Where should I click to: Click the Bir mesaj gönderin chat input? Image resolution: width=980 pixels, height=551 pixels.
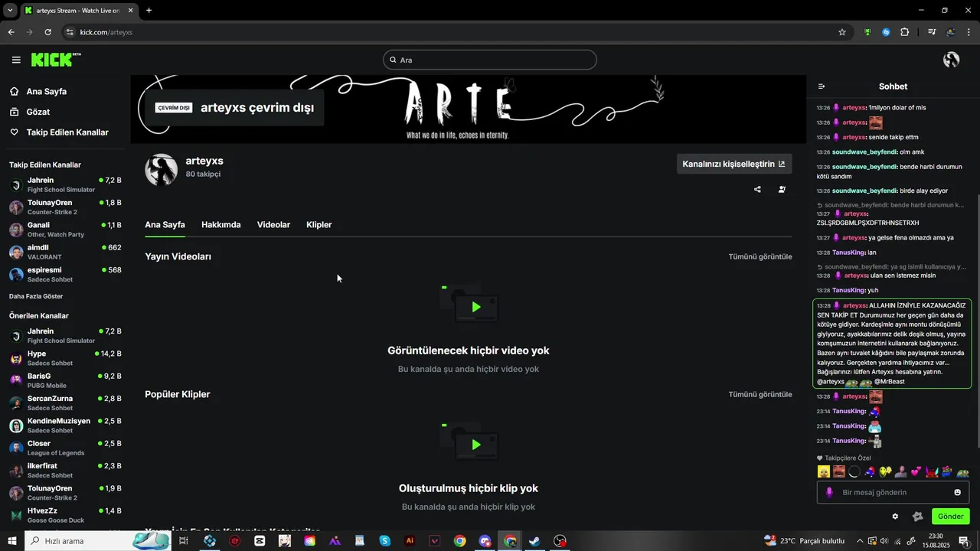(x=892, y=492)
